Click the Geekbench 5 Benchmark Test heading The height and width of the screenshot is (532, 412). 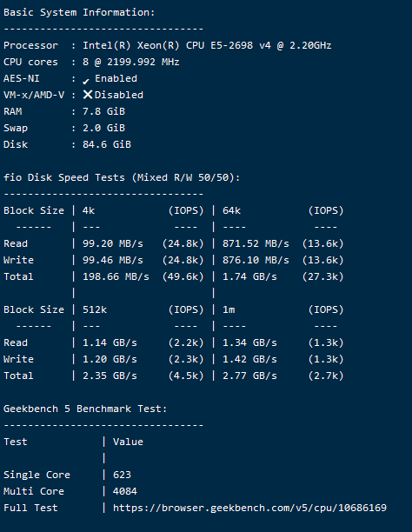pos(85,409)
